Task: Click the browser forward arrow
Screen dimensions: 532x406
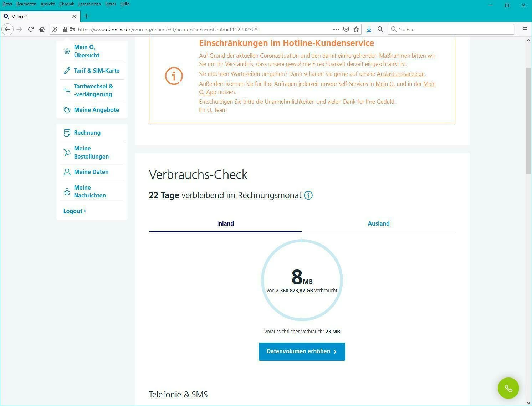Action: pyautogui.click(x=19, y=29)
